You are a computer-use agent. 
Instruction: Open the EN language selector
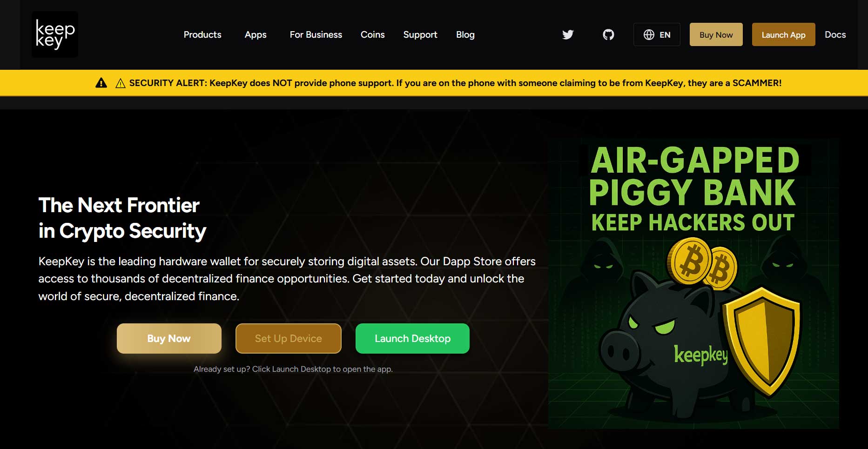tap(657, 34)
